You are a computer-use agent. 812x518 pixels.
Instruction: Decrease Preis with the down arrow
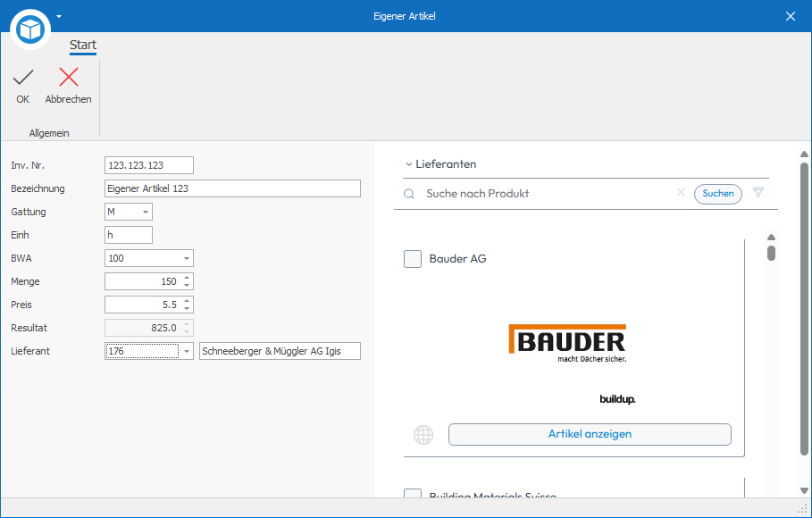[187, 309]
